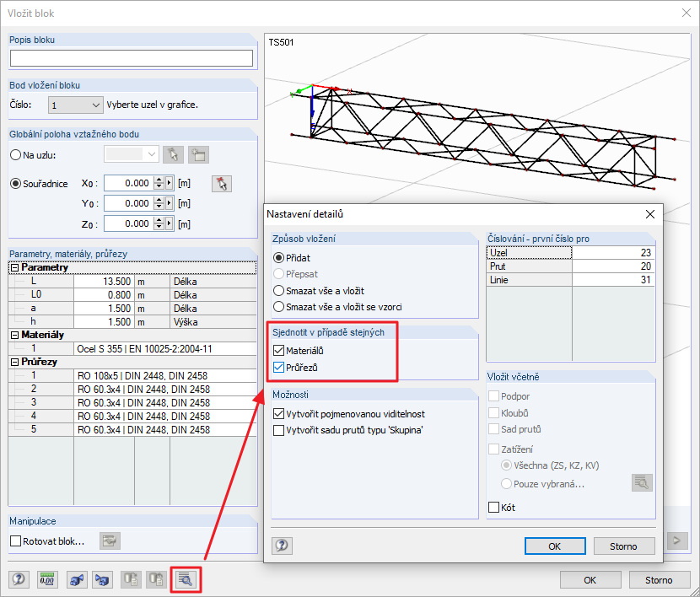Toggle Vytvořit pojmenovanou viditelnost checkbox

(278, 414)
